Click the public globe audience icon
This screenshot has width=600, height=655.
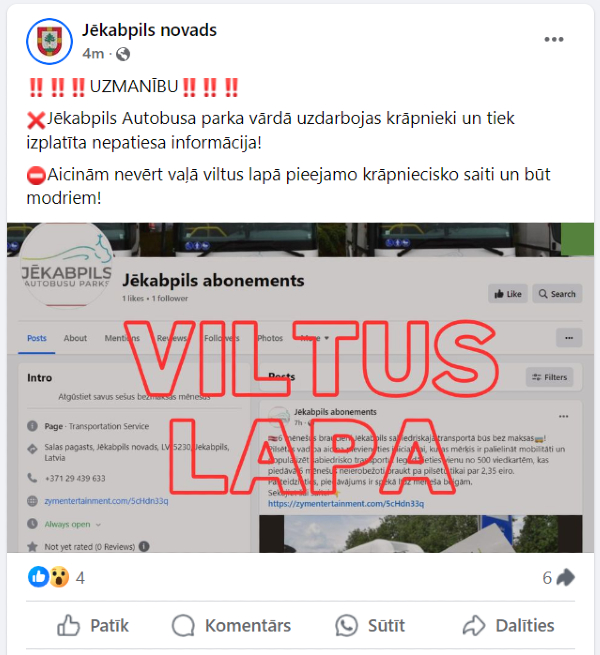point(123,54)
